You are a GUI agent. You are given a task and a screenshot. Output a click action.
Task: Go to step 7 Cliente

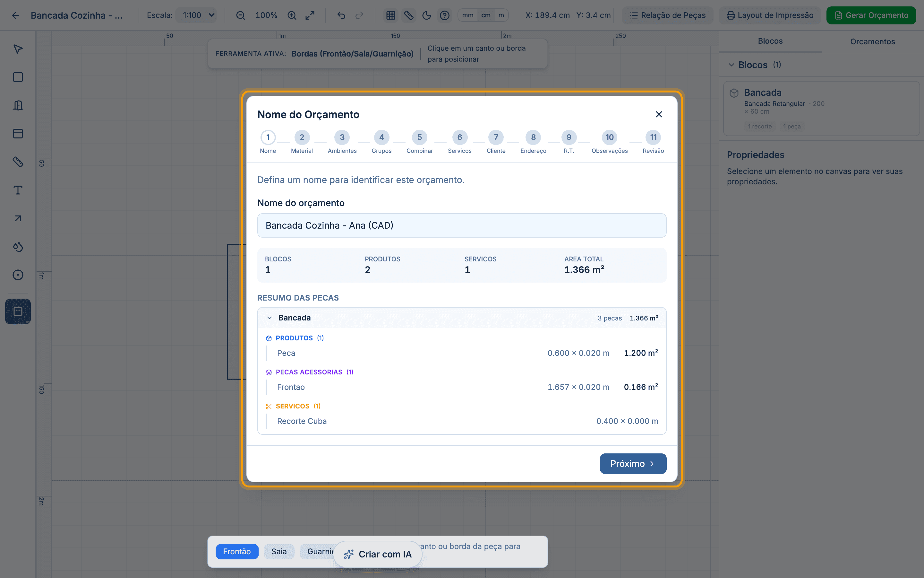click(496, 142)
